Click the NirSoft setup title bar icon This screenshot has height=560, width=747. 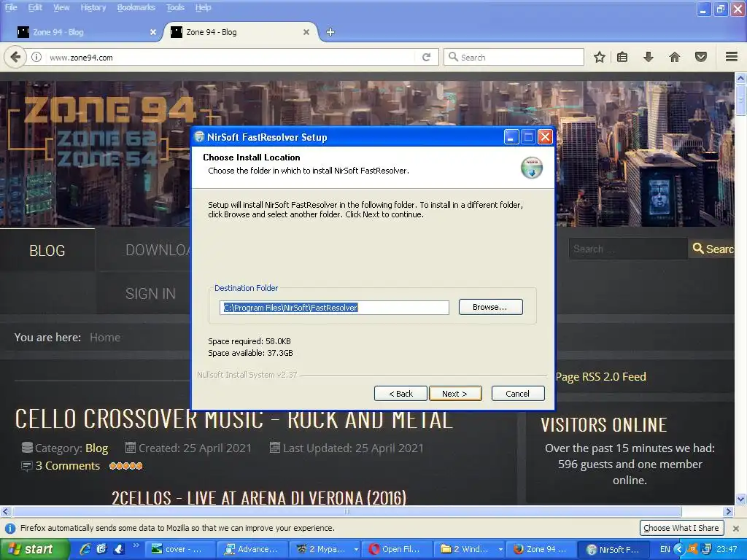[x=200, y=137]
